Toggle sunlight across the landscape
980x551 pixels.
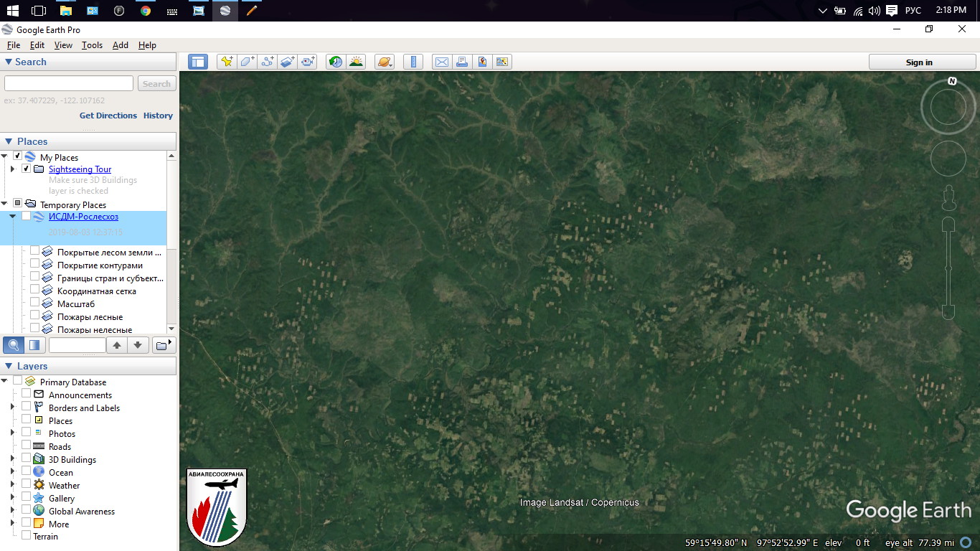point(356,62)
